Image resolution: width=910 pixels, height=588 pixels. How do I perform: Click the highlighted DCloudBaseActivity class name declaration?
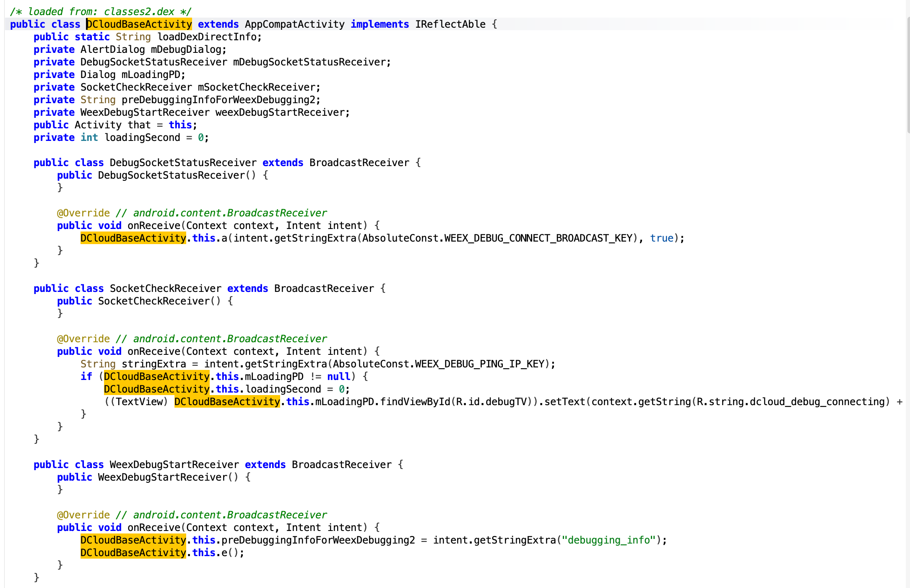click(139, 24)
